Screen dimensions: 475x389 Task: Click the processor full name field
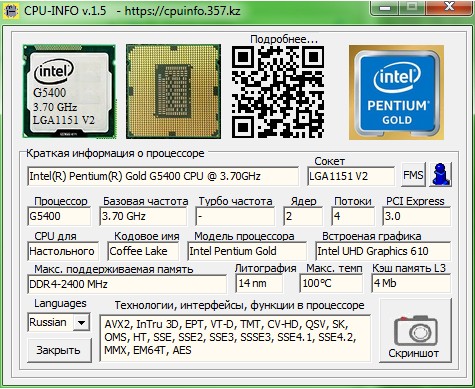coord(163,176)
